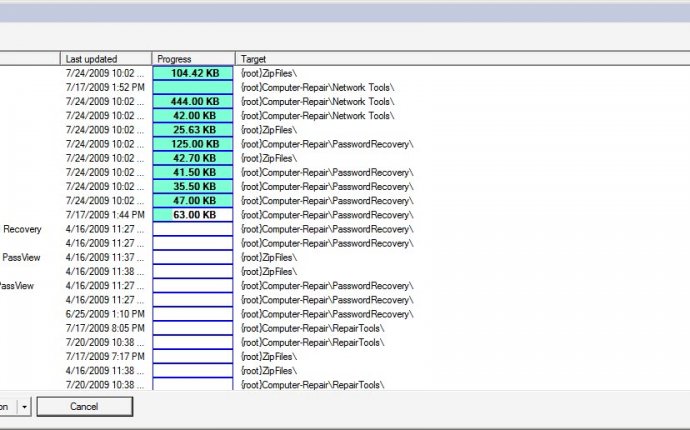690x430 pixels.
Task: Click the 444.00 KB progress bar
Action: click(x=193, y=101)
